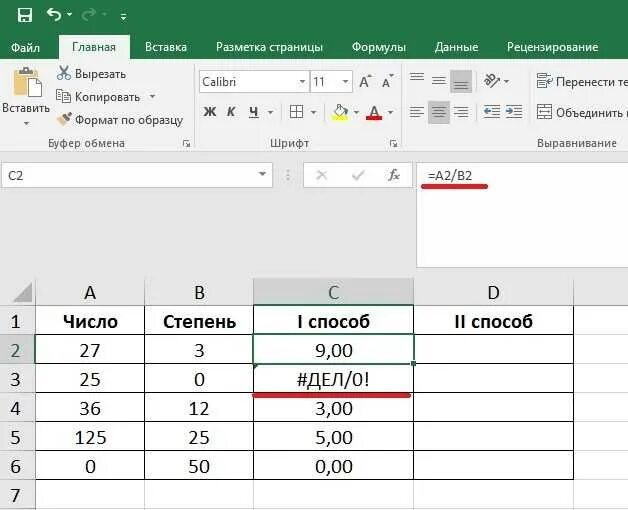
Task: Open the Вставка ribbon tab
Action: tap(166, 47)
